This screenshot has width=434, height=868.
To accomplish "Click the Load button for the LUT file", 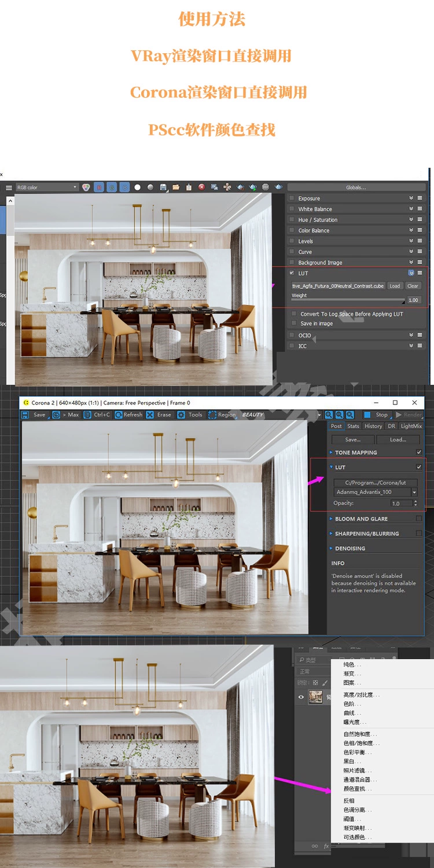I will coord(395,286).
